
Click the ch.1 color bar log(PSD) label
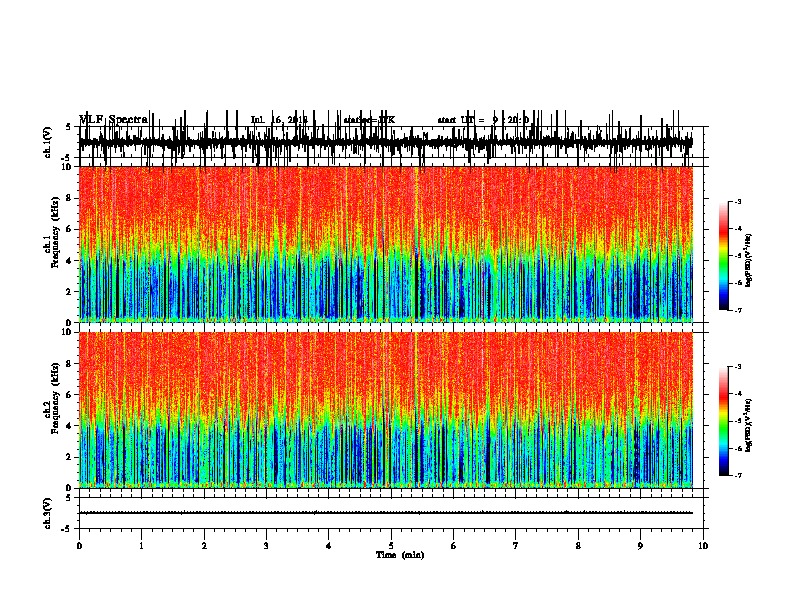pyautogui.click(x=749, y=260)
